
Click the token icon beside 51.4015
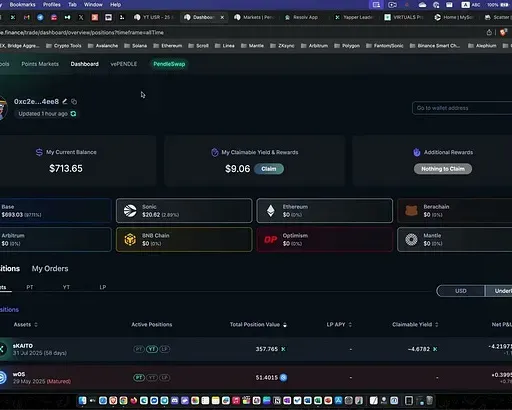tap(283, 377)
